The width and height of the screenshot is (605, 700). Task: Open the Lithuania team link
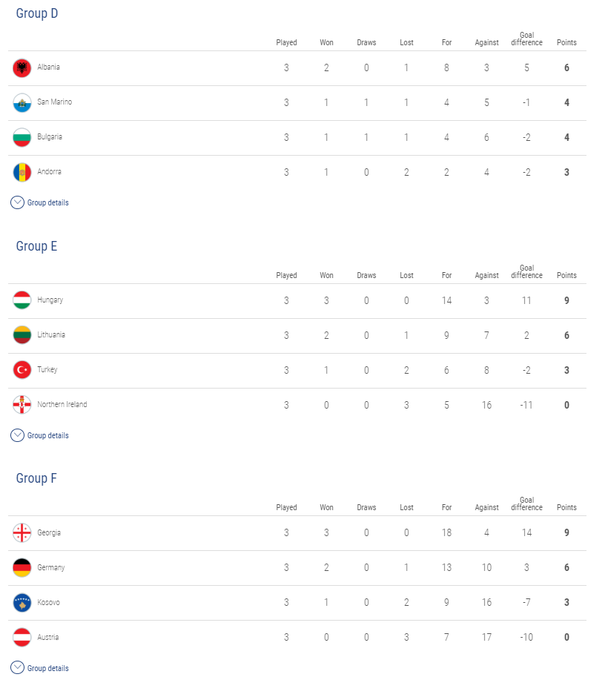coord(51,334)
